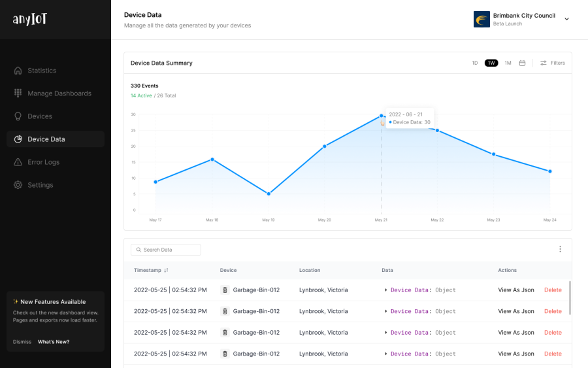588x368 pixels.
Task: Click the 330 Events label
Action: click(x=144, y=86)
